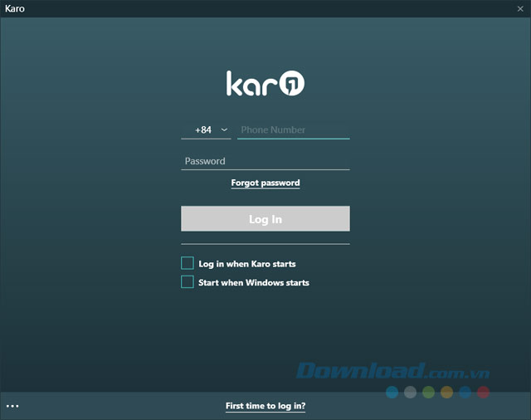Click the green dot in watermark
Image resolution: width=531 pixels, height=420 pixels.
point(428,392)
